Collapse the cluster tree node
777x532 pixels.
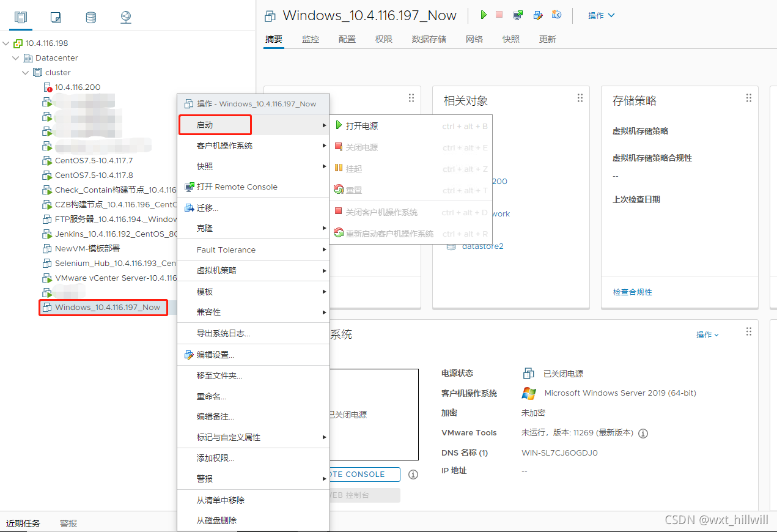pyautogui.click(x=26, y=73)
